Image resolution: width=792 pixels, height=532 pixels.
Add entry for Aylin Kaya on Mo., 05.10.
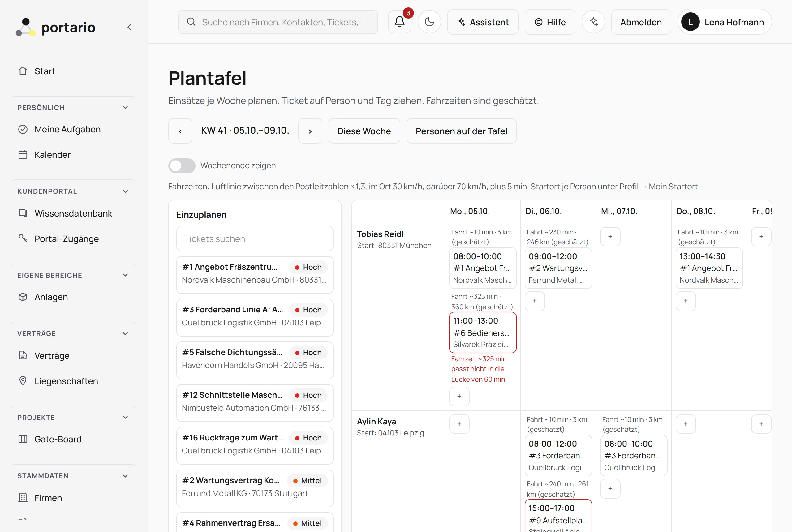[459, 424]
